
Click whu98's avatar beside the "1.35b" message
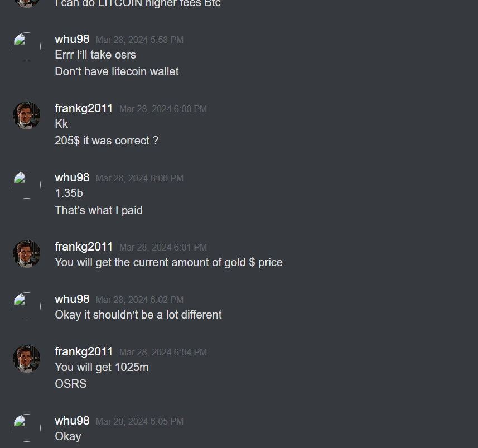[x=27, y=185]
